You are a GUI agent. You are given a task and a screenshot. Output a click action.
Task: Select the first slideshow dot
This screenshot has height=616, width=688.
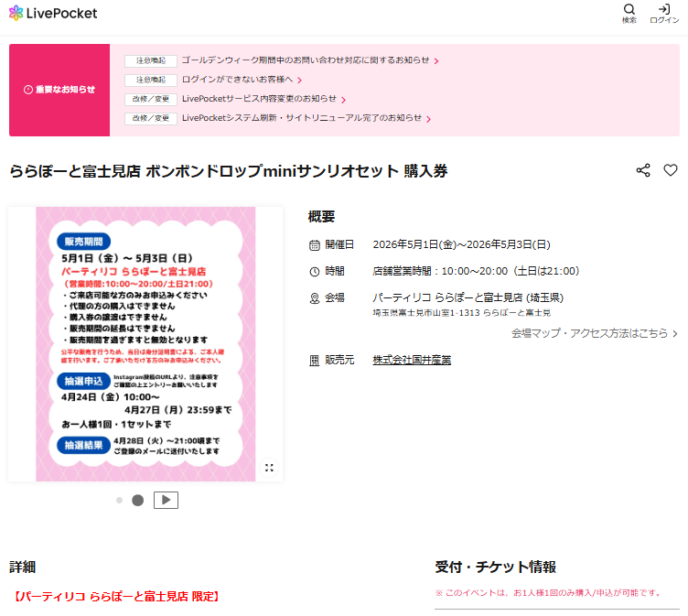pyautogui.click(x=119, y=500)
